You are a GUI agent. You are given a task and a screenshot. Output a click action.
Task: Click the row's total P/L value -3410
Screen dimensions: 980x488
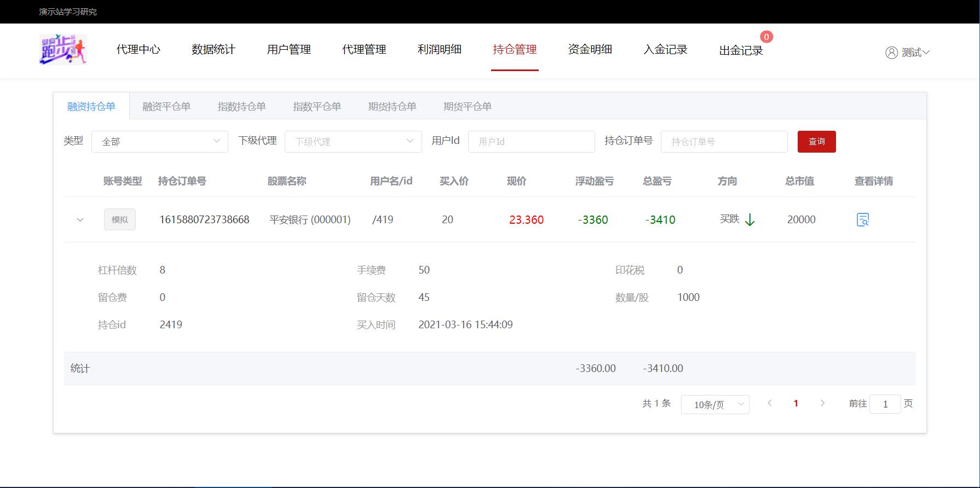[660, 219]
